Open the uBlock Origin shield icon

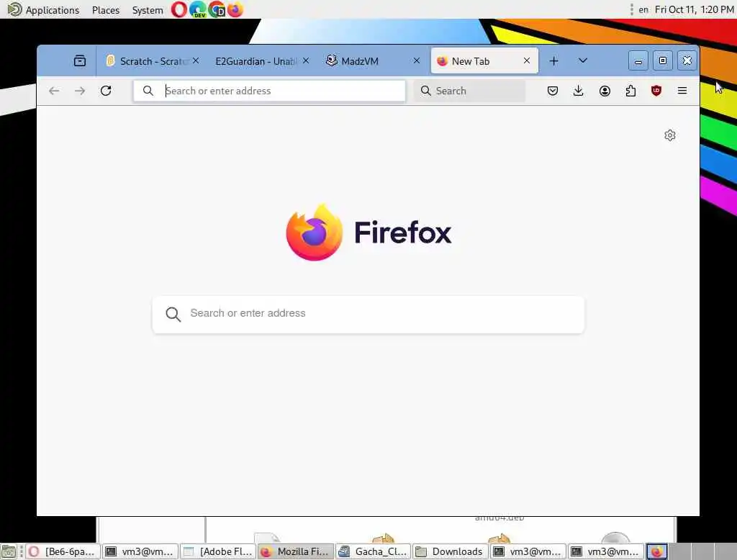(656, 91)
